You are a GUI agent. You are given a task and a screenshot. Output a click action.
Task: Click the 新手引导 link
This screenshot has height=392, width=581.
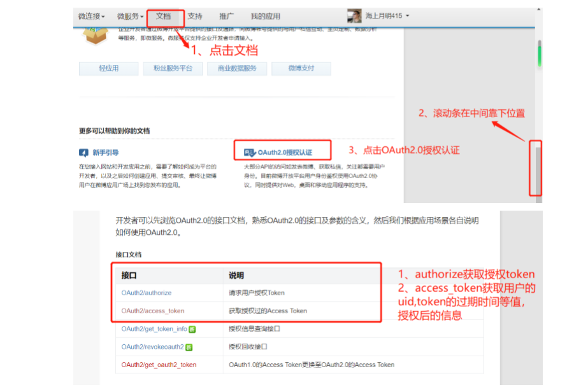point(106,153)
